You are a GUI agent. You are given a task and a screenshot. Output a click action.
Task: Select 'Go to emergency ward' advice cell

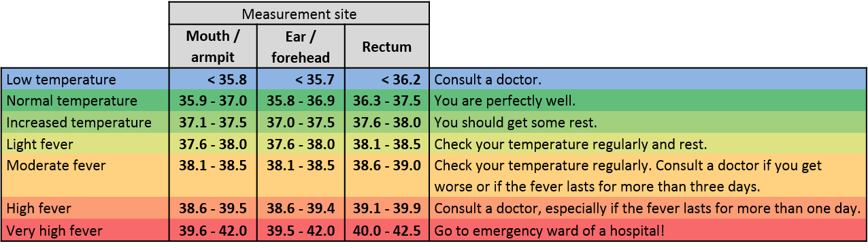click(x=648, y=230)
